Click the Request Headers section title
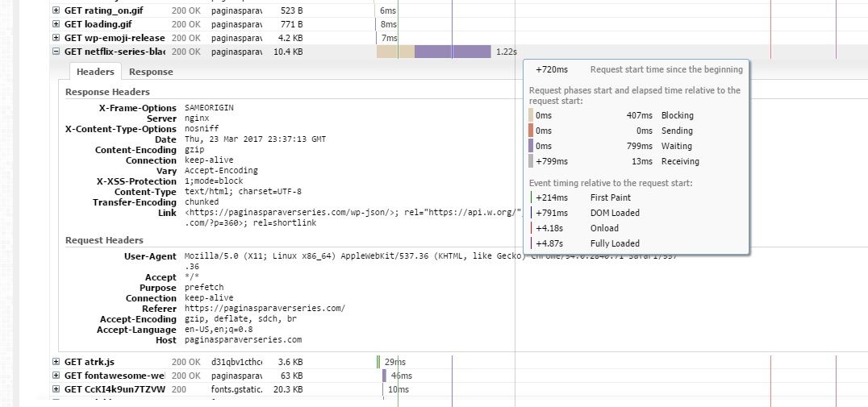The height and width of the screenshot is (407, 868). point(104,240)
